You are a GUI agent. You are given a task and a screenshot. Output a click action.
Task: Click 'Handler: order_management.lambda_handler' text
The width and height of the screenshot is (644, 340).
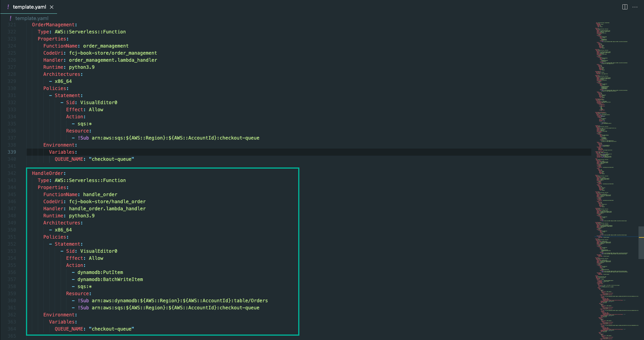point(100,60)
